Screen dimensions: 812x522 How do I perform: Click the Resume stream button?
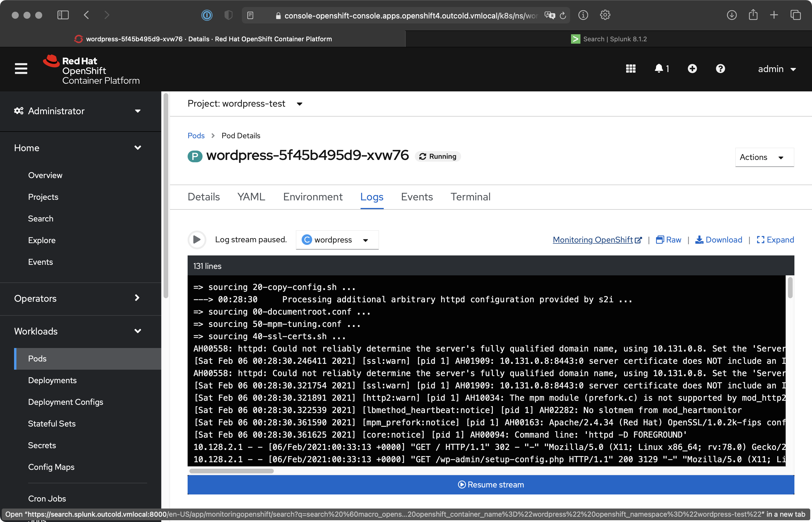point(491,485)
